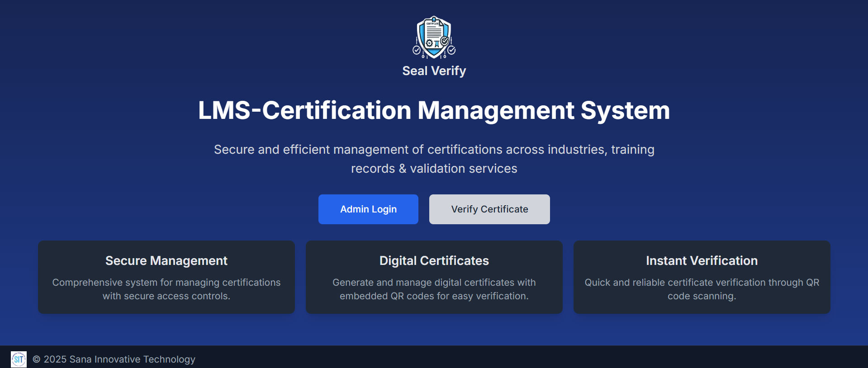Click the Instant Verification description about QR scanning
The width and height of the screenshot is (868, 368).
(702, 289)
